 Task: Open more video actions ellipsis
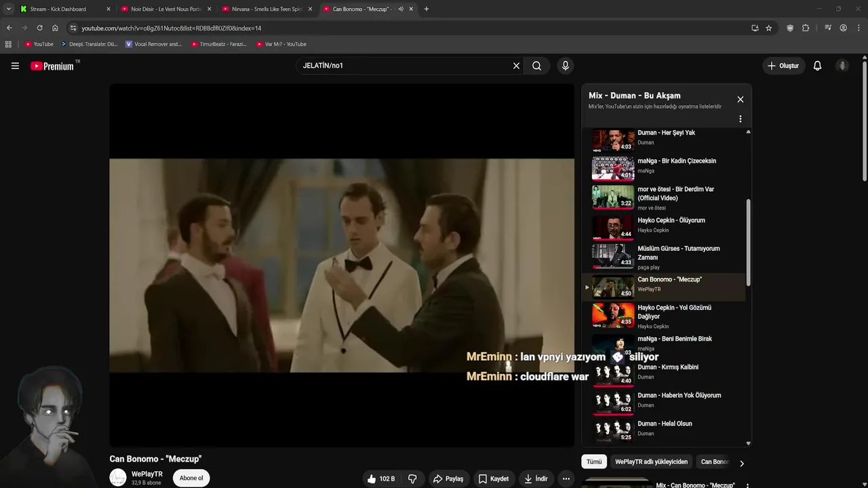[566, 479]
